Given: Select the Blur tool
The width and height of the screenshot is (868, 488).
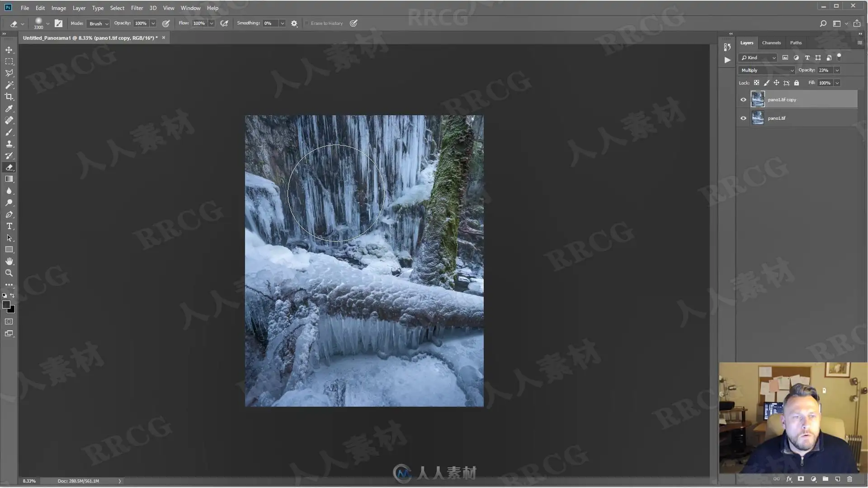Looking at the screenshot, I should tap(9, 191).
